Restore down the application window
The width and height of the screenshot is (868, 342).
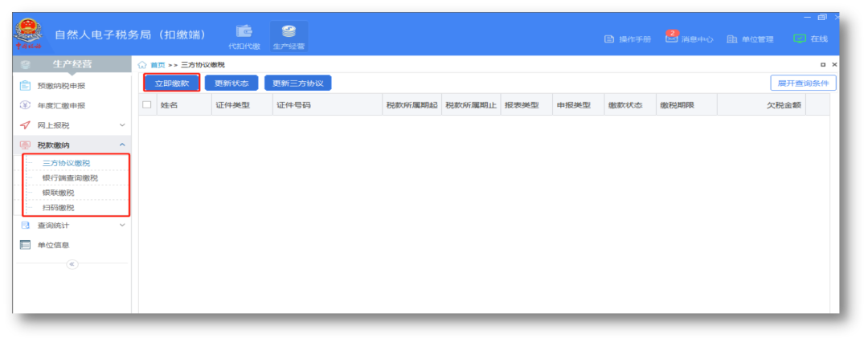click(x=822, y=18)
